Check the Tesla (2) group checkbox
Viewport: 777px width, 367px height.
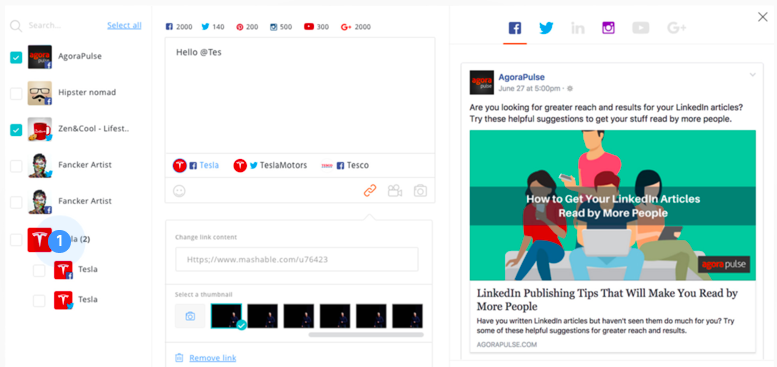point(16,240)
